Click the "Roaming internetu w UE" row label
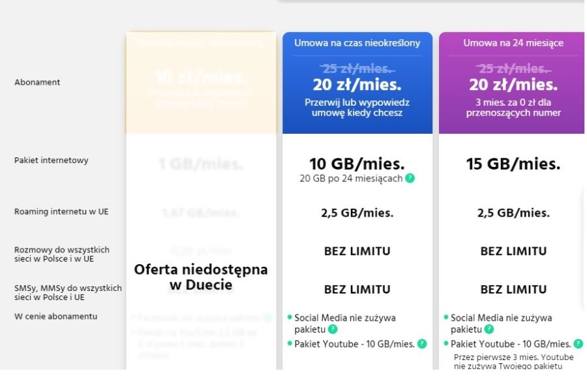The width and height of the screenshot is (587, 392). point(61,211)
